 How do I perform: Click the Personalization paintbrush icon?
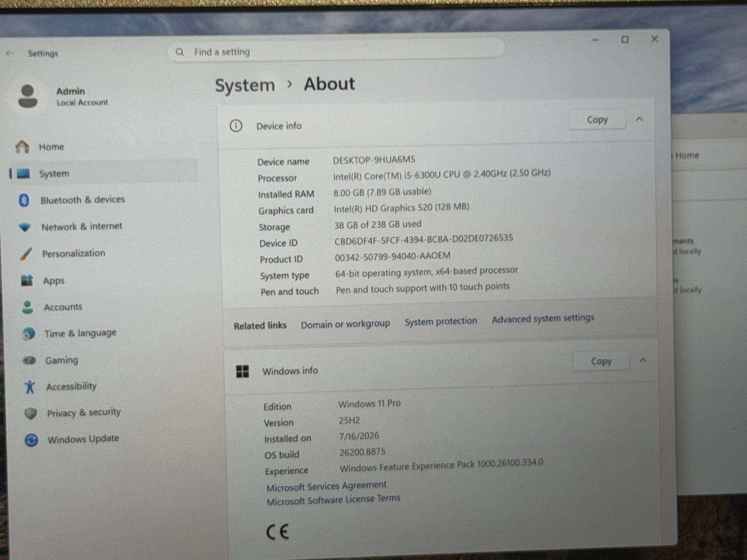[26, 254]
